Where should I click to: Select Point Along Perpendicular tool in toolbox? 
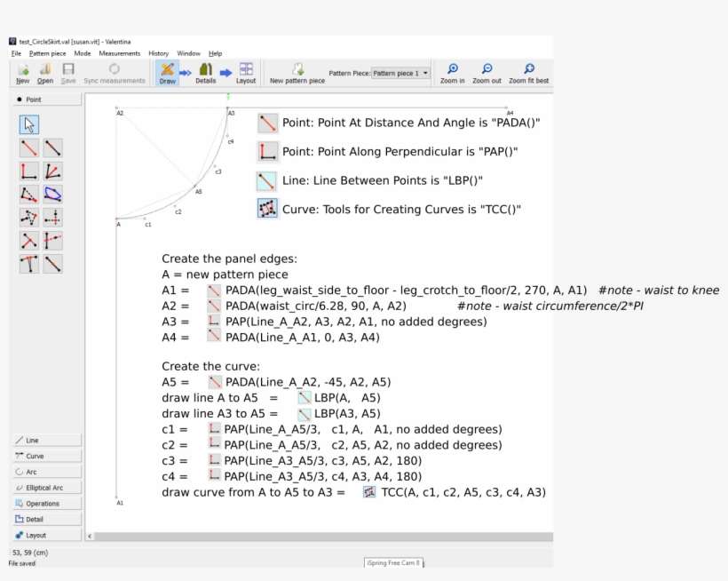click(29, 171)
